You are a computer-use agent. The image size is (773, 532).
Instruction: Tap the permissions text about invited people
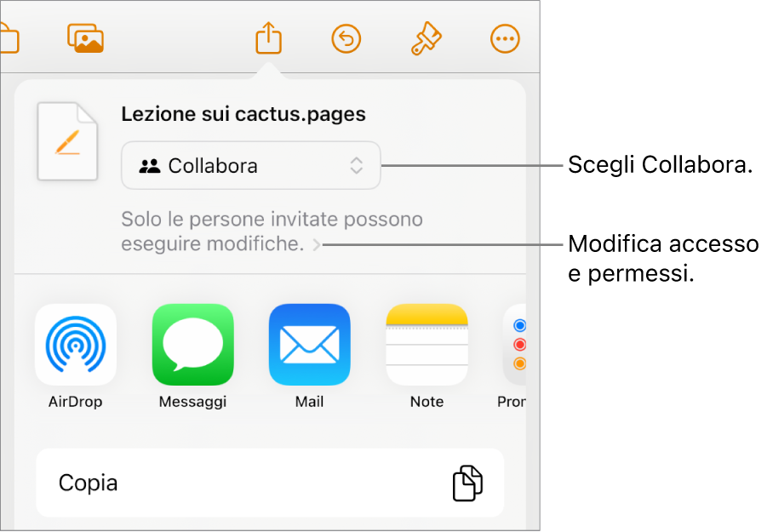pos(272,232)
